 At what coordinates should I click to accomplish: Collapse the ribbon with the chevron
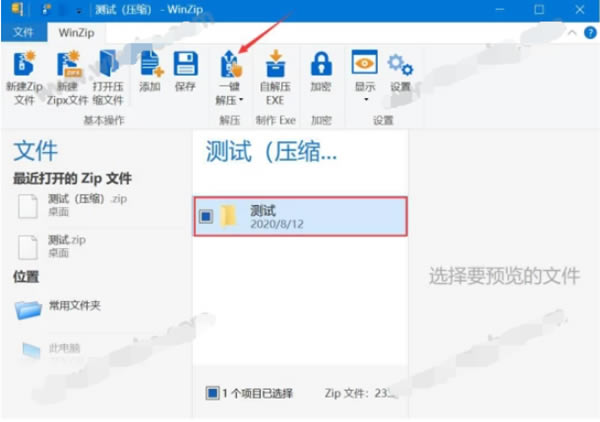click(571, 32)
